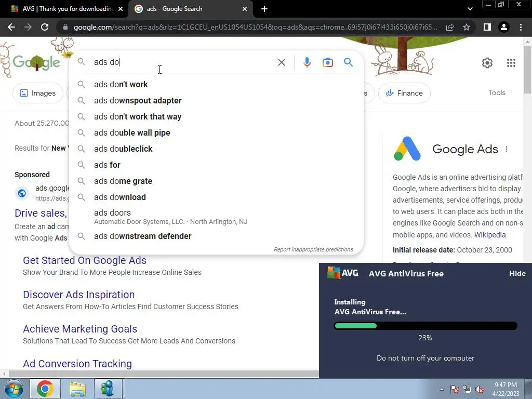Open the taskbar clock 9:47 PM
Image resolution: width=532 pixels, height=399 pixels.
click(x=506, y=389)
